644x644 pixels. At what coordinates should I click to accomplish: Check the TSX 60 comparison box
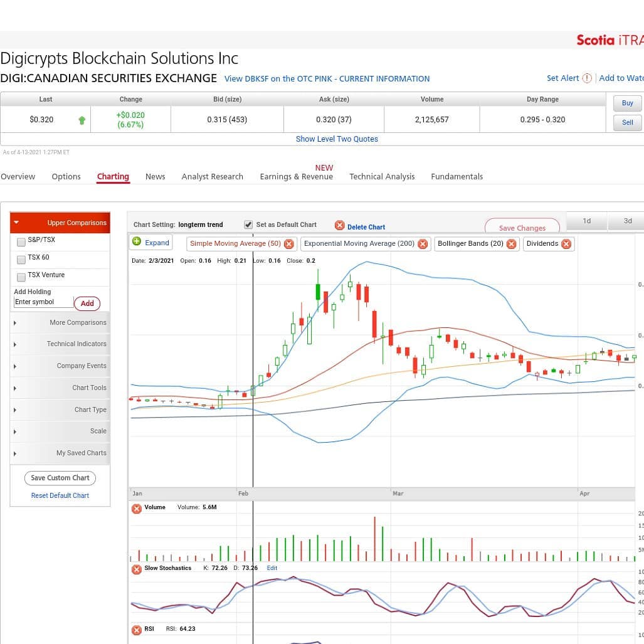(x=21, y=260)
